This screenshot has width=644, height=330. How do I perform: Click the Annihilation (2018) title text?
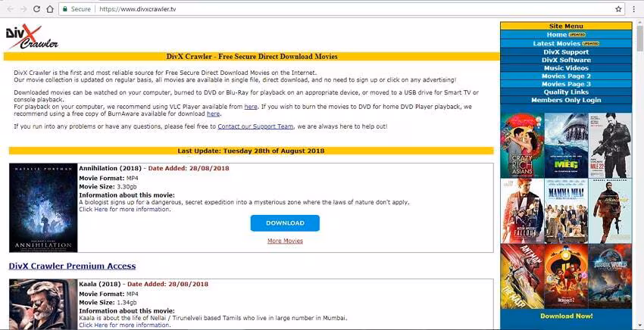click(110, 168)
